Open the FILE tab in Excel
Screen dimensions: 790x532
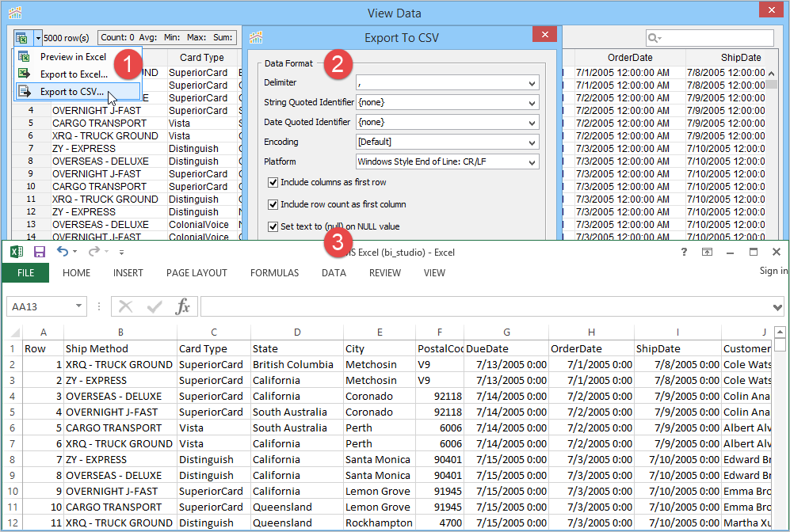tap(25, 273)
